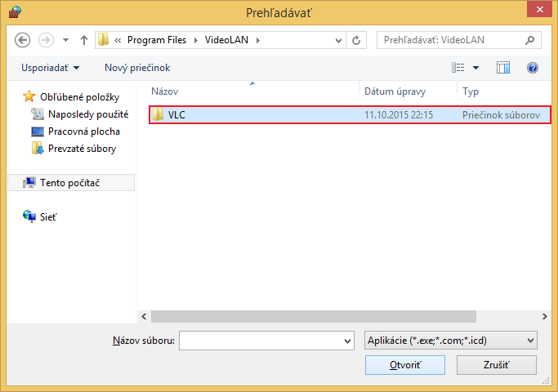
Task: Click the search magnifier icon
Action: [x=529, y=40]
